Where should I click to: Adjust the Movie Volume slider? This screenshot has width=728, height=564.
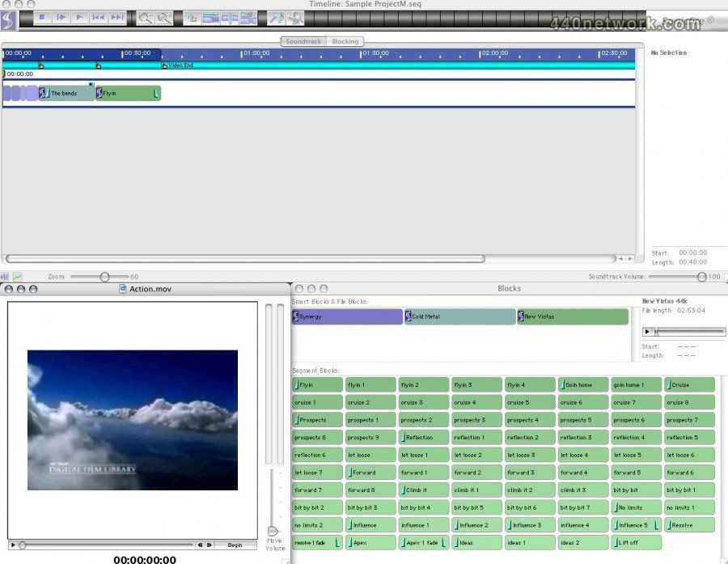pos(273,531)
